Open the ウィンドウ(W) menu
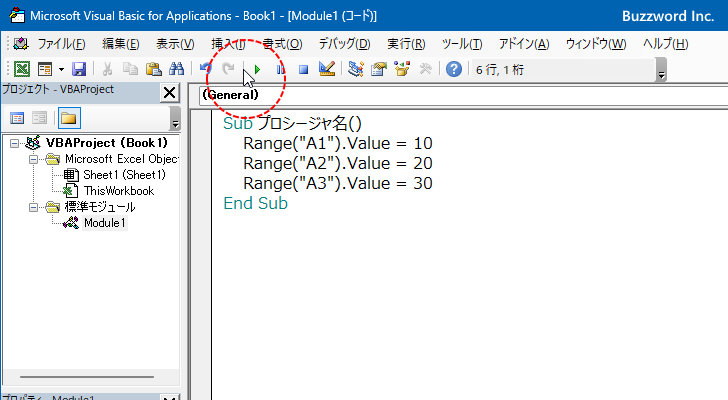 [x=596, y=44]
